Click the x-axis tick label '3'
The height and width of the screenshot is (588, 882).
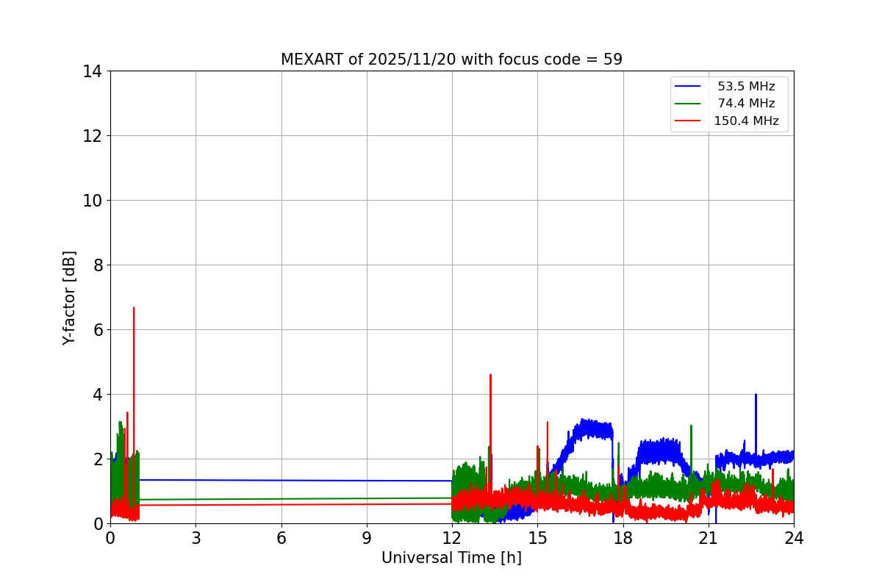[196, 538]
